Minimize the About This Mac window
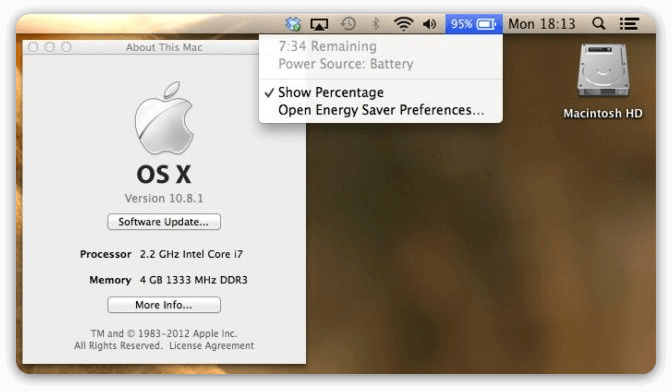The image size is (672, 392). click(50, 47)
